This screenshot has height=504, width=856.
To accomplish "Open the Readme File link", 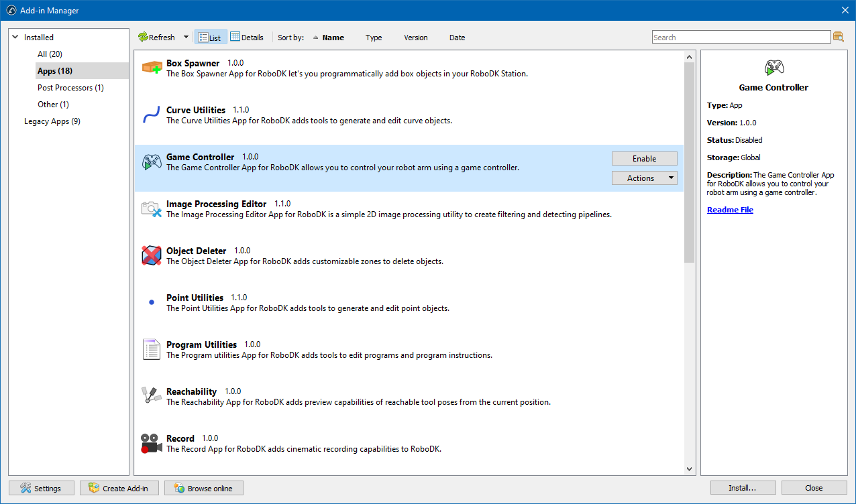I will 730,210.
